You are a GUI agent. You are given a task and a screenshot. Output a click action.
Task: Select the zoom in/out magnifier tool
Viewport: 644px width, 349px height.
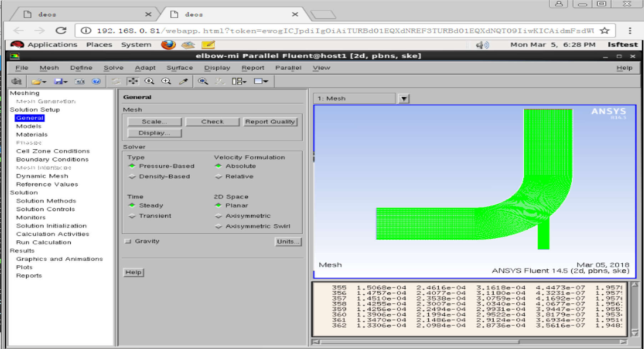(149, 81)
